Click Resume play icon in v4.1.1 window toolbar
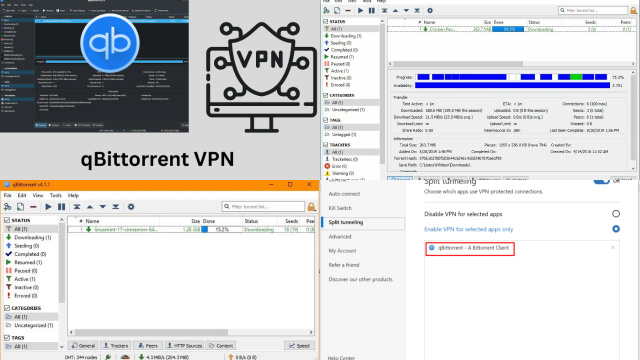 (x=48, y=207)
